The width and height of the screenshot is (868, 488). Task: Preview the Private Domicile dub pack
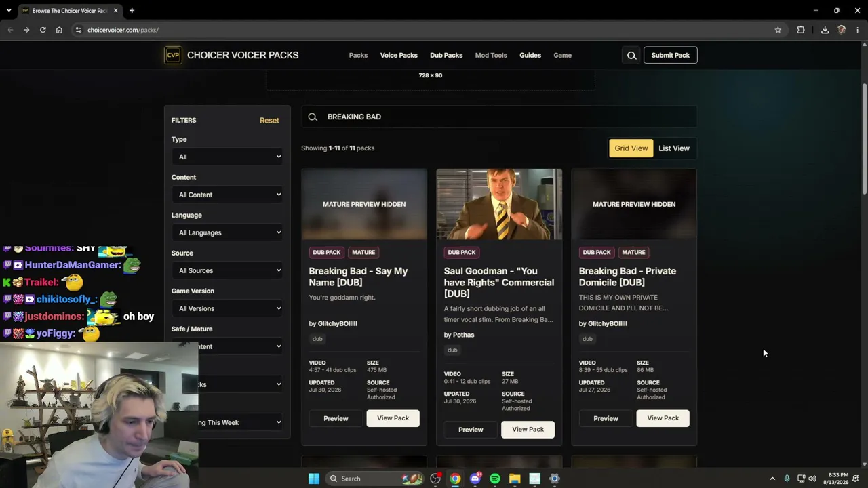606,418
